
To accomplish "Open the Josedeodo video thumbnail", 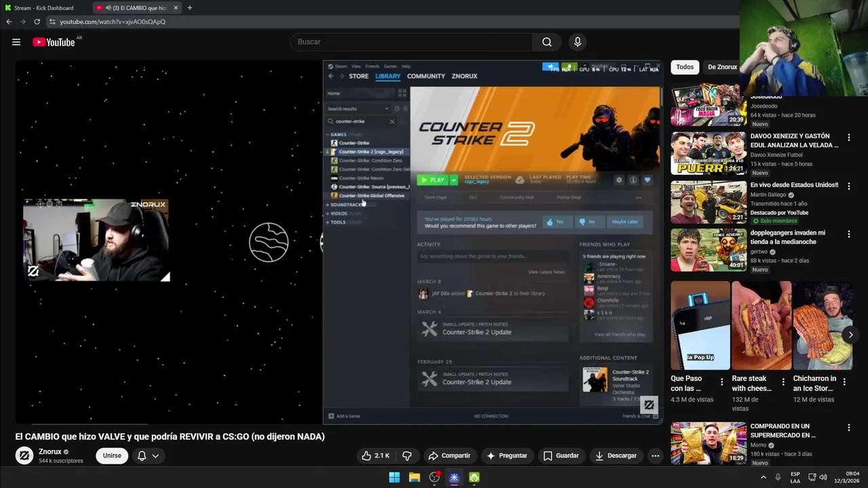I will click(709, 105).
